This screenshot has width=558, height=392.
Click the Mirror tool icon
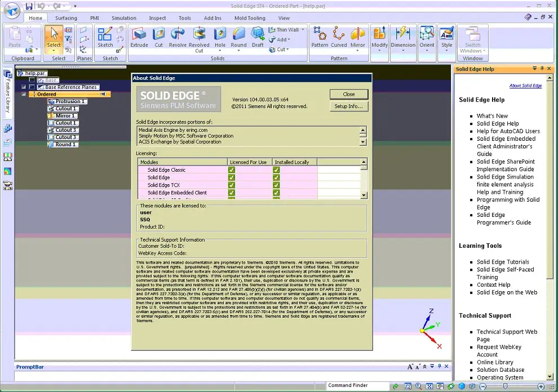pos(358,34)
